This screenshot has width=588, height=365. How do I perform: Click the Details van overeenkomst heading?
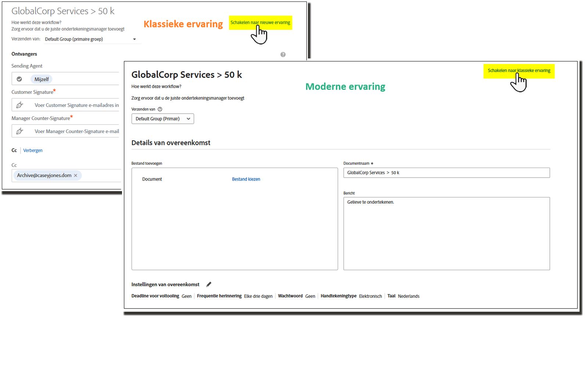pyautogui.click(x=171, y=143)
